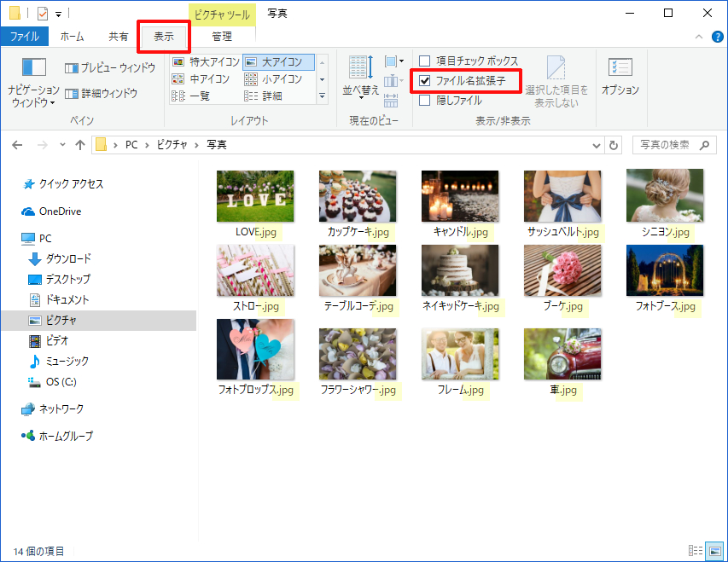The image size is (728, 562).
Task: Open the quick access toolbar customize arrow
Action: 59,14
